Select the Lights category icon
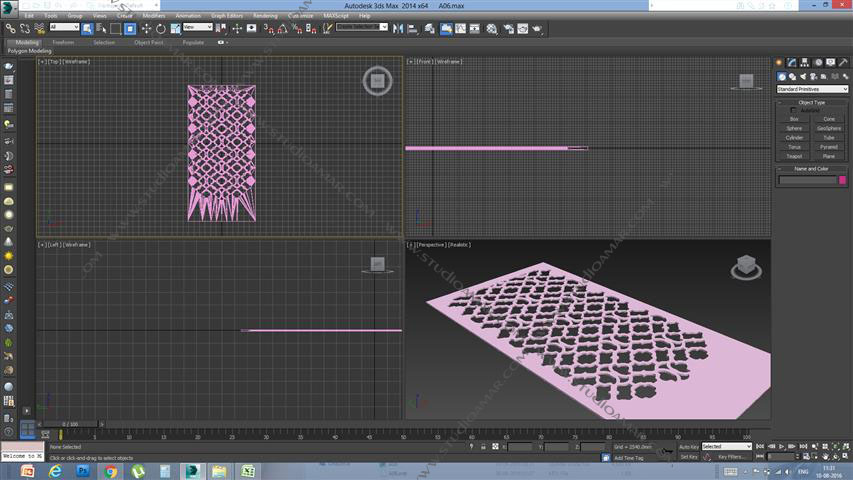Image resolution: width=853 pixels, height=480 pixels. [x=804, y=76]
